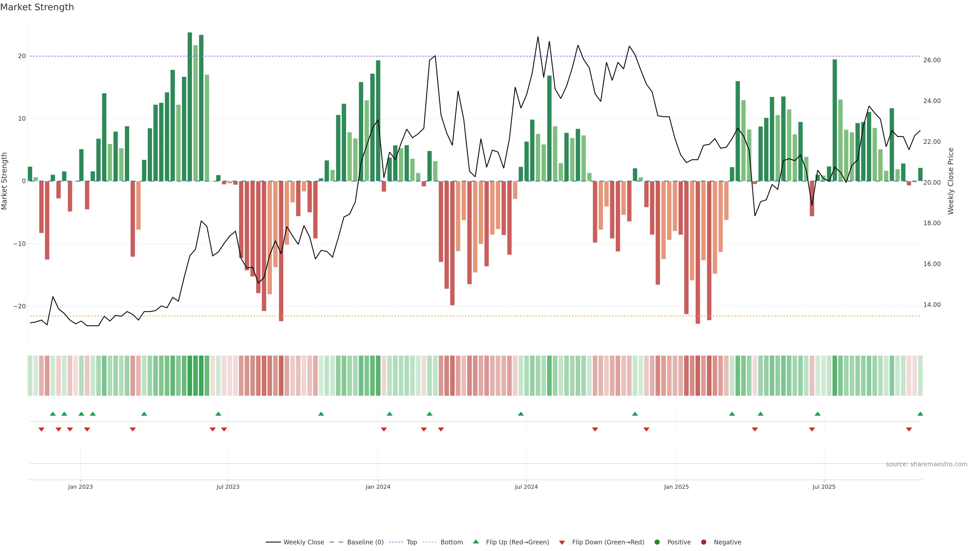Image resolution: width=980 pixels, height=551 pixels.
Task: Click the leftmost green flip-up triangle marker
Action: (53, 414)
